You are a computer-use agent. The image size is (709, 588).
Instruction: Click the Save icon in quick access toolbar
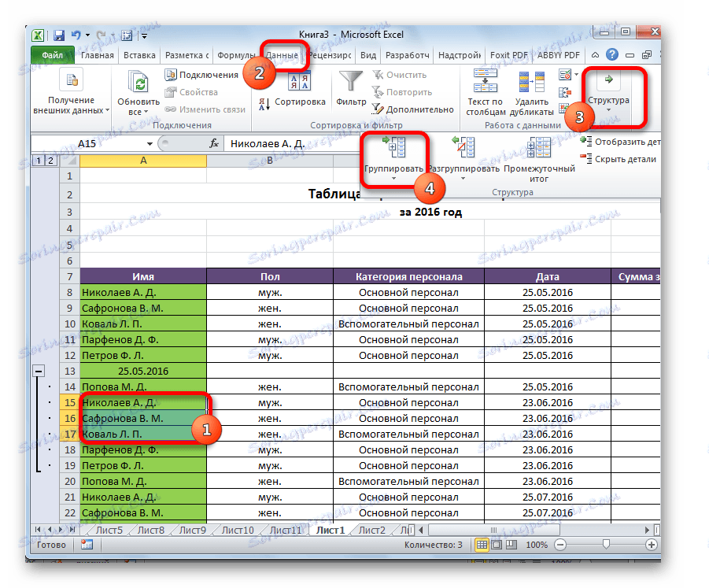click(57, 35)
